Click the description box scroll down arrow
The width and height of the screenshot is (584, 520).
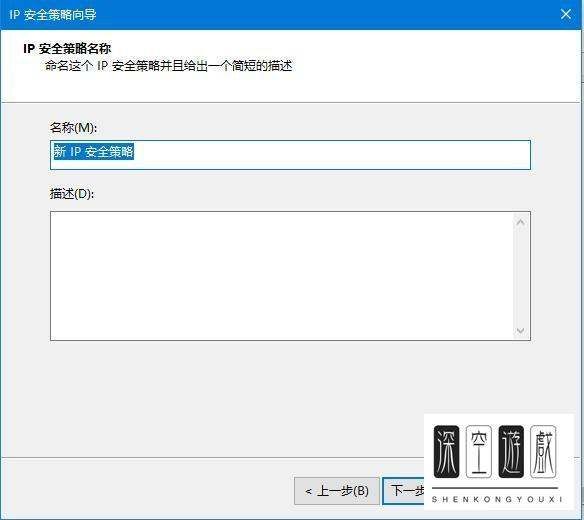click(x=521, y=330)
